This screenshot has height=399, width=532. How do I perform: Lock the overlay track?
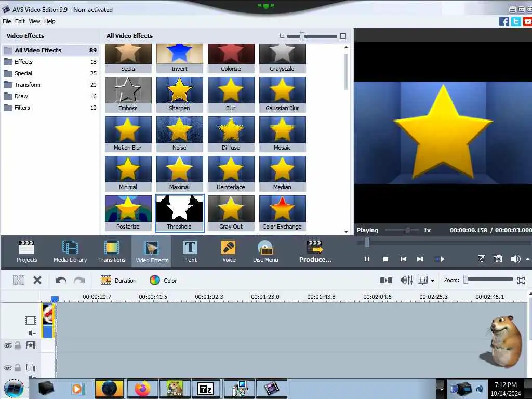tap(18, 367)
